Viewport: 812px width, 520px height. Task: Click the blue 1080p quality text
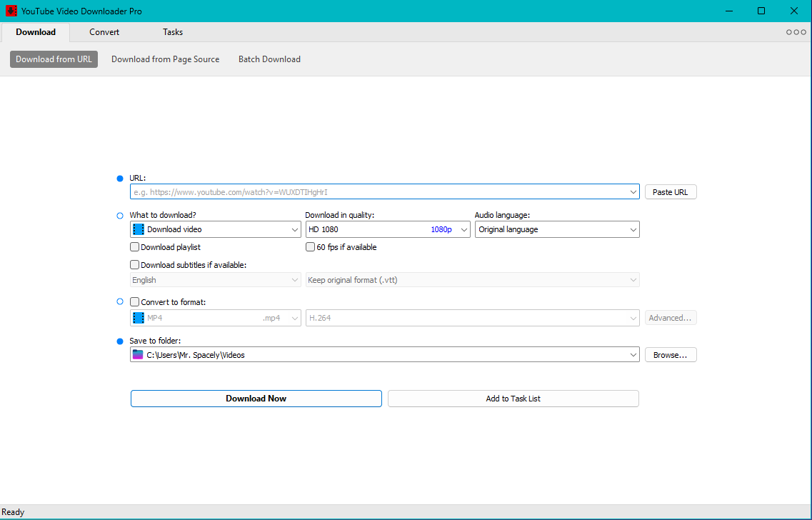441,229
